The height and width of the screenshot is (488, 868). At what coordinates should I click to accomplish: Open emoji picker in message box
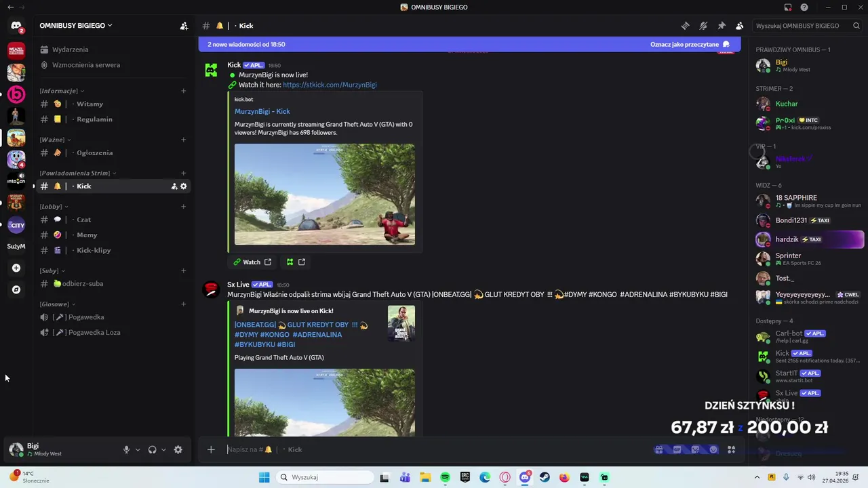(x=713, y=449)
